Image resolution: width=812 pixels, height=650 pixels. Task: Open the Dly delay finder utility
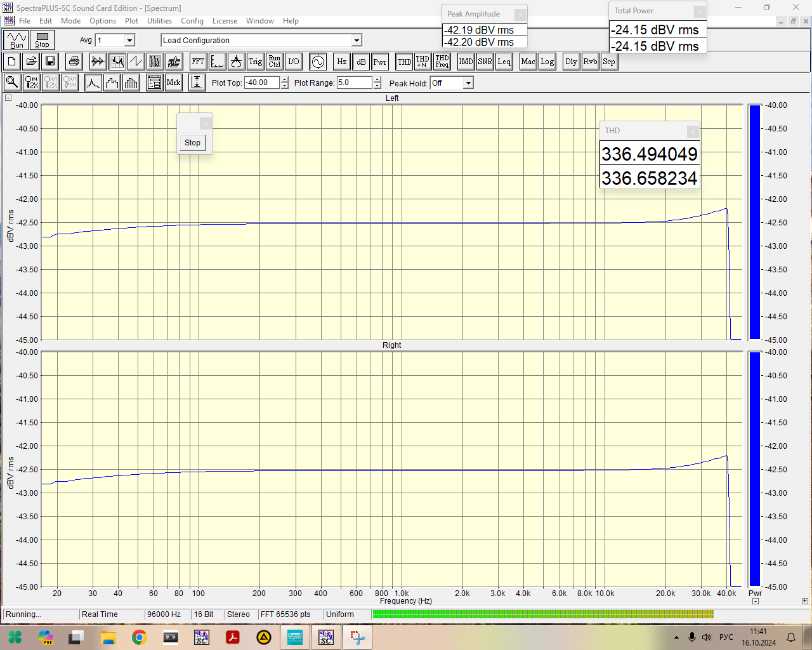[x=571, y=62]
